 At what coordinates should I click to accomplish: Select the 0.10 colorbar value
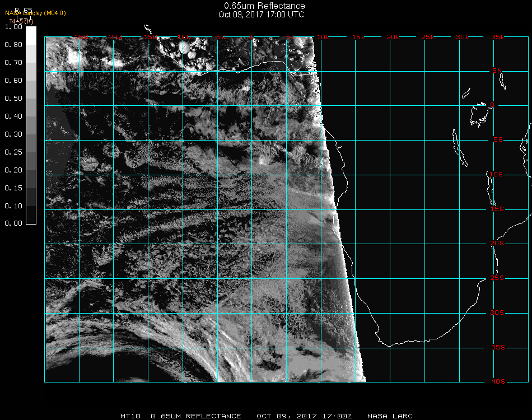tap(13, 206)
